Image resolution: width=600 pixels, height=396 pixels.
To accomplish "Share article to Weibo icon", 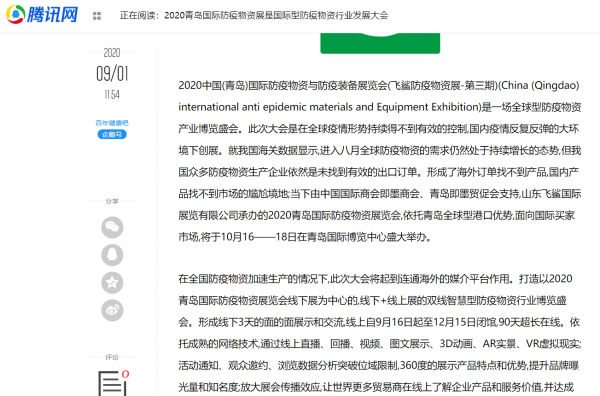I will click(x=112, y=310).
